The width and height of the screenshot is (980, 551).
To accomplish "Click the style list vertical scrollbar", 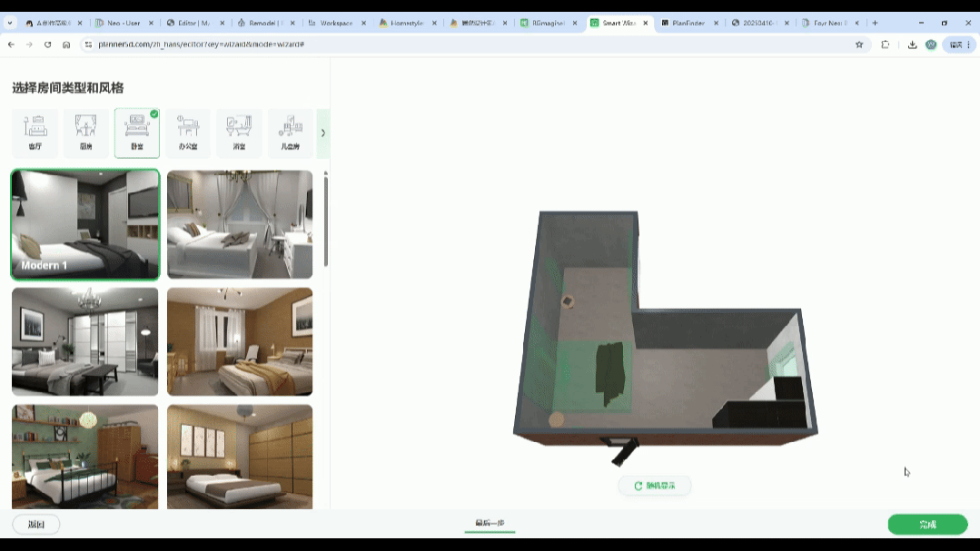I will pyautogui.click(x=326, y=220).
